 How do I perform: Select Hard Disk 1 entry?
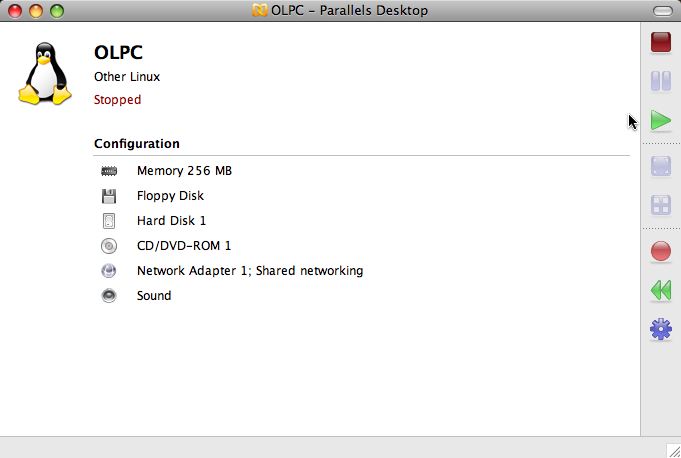[171, 221]
